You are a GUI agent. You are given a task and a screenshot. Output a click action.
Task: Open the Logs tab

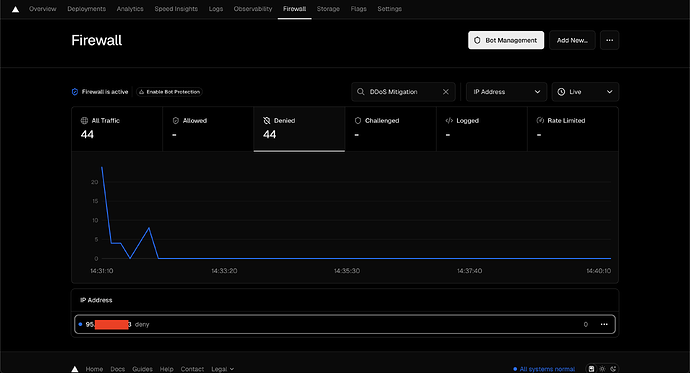pyautogui.click(x=216, y=9)
